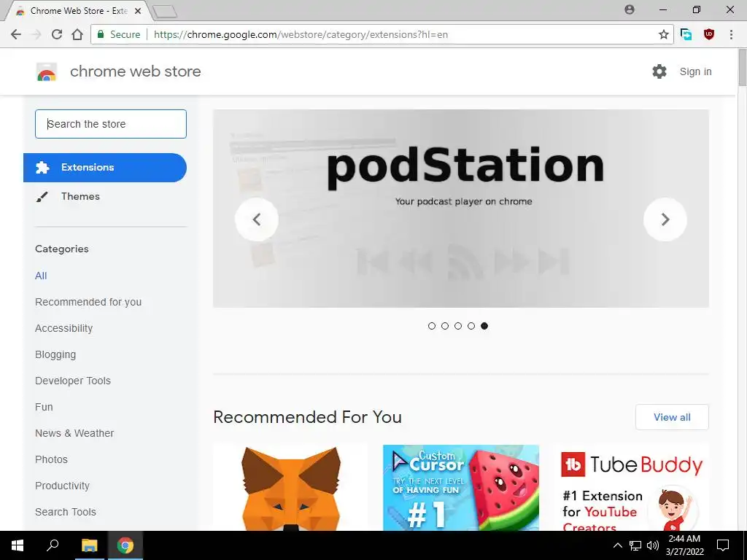Click the Chrome profile avatar icon
Viewport: 747px width, 560px height.
point(630,9)
